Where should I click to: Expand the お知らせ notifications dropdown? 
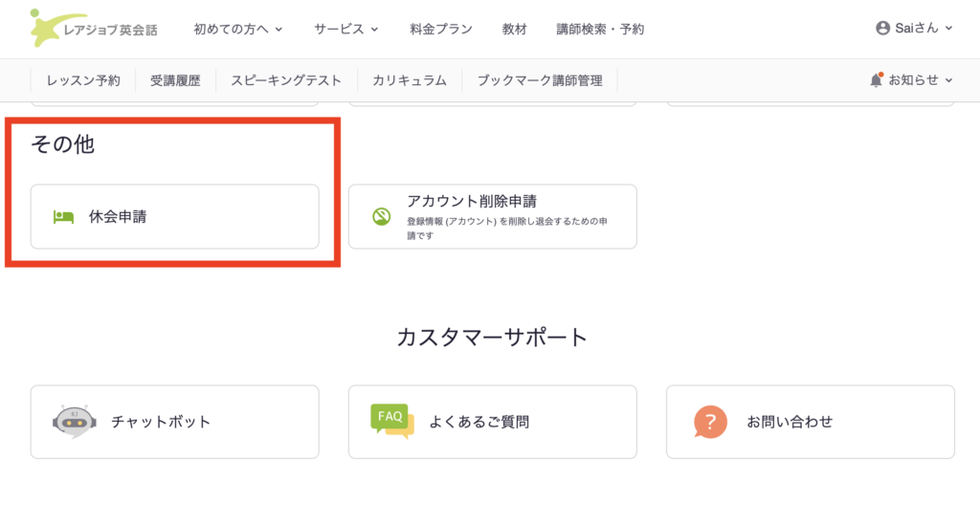920,80
